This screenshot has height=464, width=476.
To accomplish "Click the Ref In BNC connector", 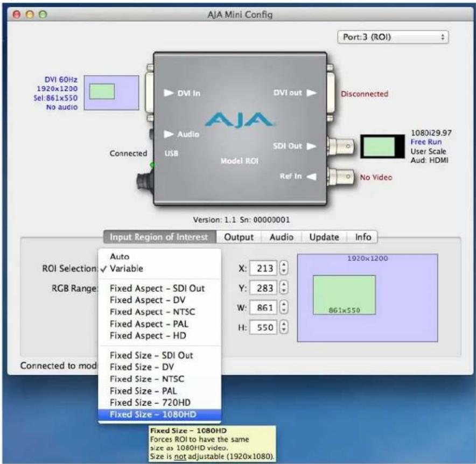I will click(x=341, y=177).
